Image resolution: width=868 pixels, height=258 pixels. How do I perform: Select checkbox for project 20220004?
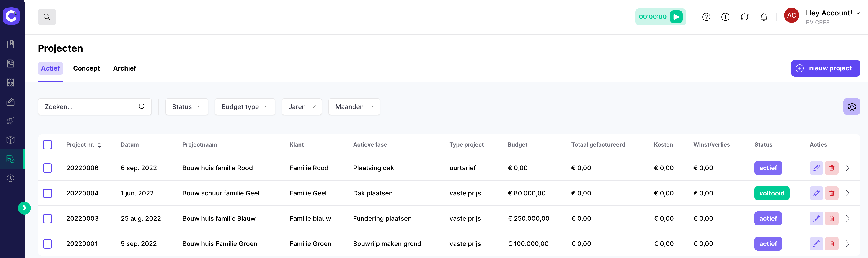point(47,193)
